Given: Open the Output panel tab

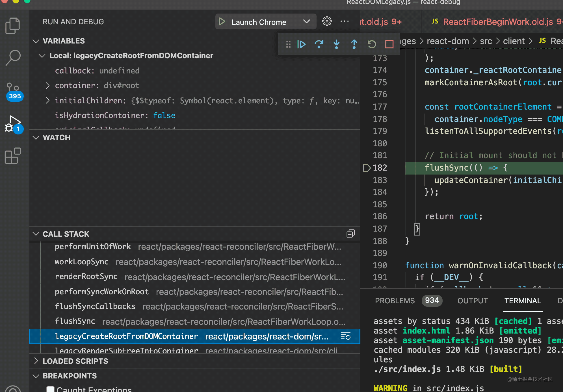Looking at the screenshot, I should (x=473, y=301).
